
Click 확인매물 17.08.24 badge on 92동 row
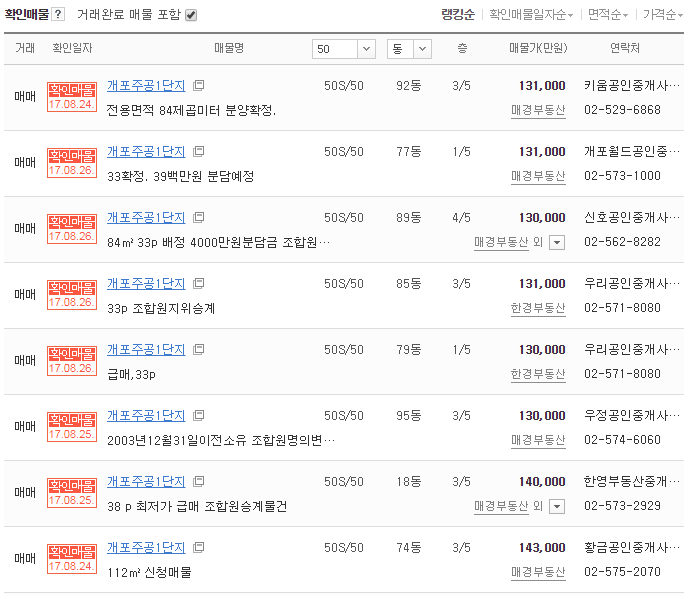coord(72,97)
